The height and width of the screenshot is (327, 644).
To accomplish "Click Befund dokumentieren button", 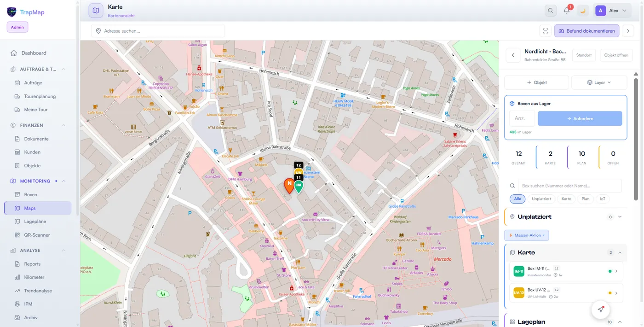I will pyautogui.click(x=586, y=31).
